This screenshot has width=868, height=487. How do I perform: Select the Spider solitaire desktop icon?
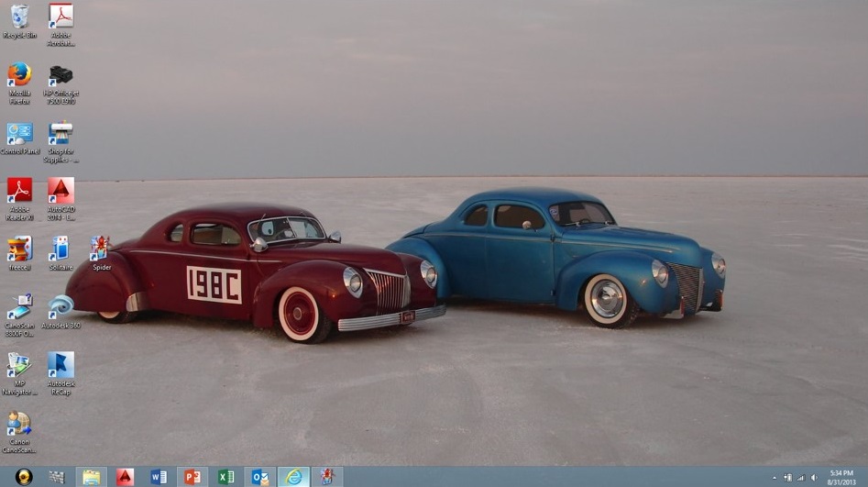tap(101, 249)
